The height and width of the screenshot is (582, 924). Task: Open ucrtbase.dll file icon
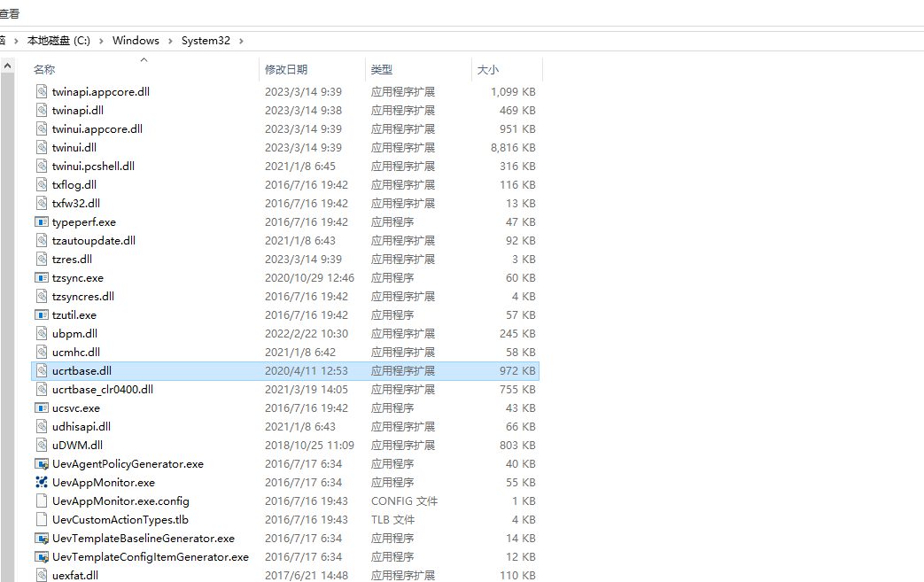(x=41, y=370)
